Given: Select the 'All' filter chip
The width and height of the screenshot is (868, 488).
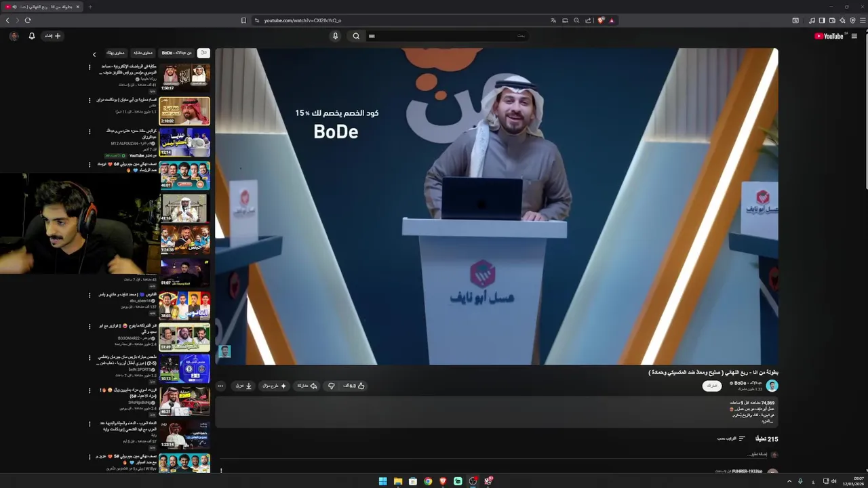Looking at the screenshot, I should pyautogui.click(x=203, y=53).
